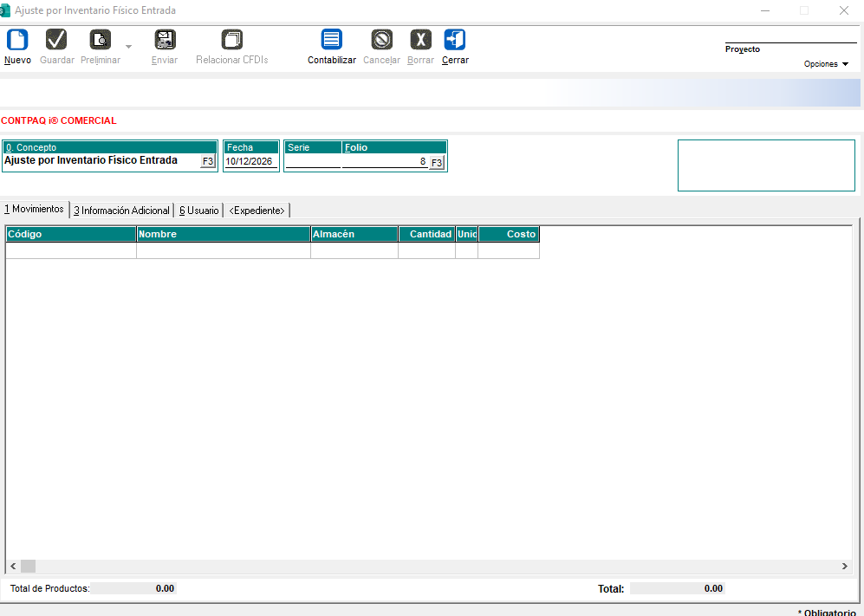The width and height of the screenshot is (864, 616).
Task: Click the Relacionar CFDIs icon
Action: click(x=232, y=40)
